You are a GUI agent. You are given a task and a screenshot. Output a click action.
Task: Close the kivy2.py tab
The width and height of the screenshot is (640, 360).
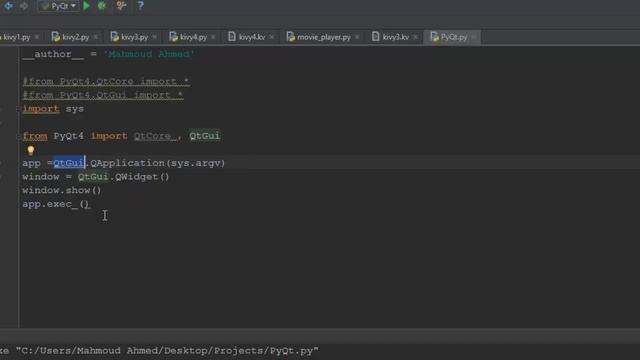pos(96,37)
